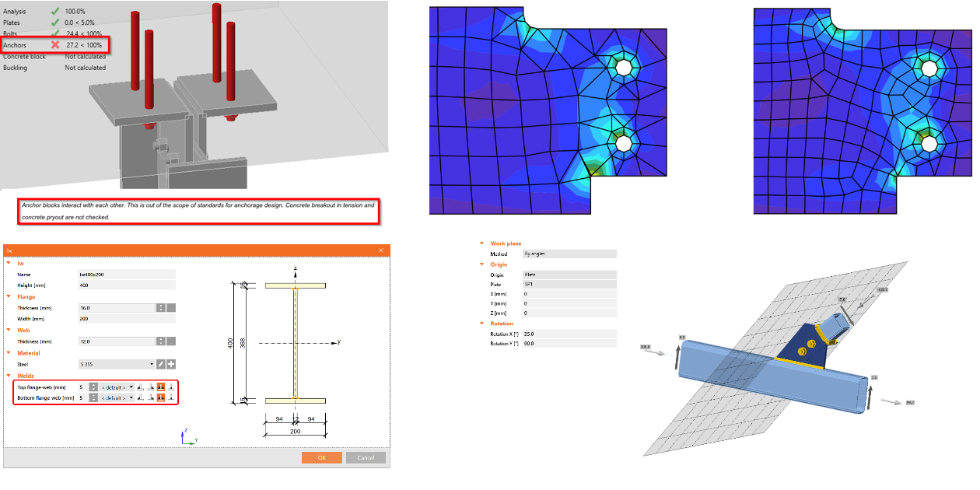Collapse the Iw section in the dialog
This screenshot has height=490, width=980.
tap(9, 263)
